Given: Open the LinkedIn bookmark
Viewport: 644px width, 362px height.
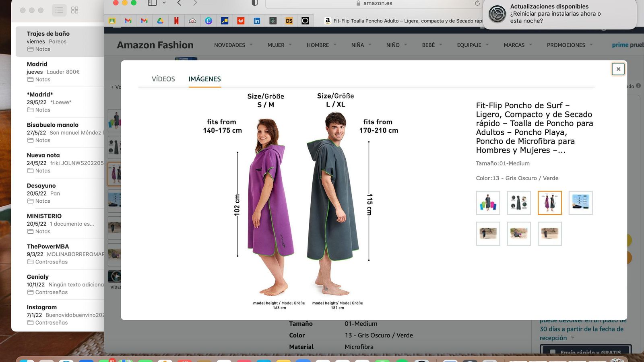Looking at the screenshot, I should click(257, 21).
